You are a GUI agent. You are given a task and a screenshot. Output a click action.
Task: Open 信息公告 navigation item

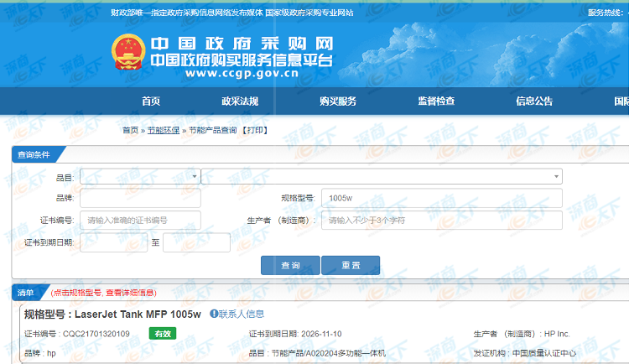pyautogui.click(x=534, y=101)
